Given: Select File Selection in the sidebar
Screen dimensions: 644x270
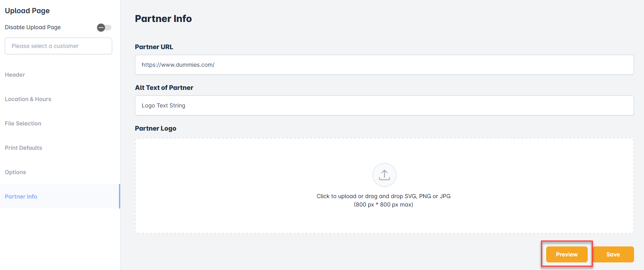Looking at the screenshot, I should (23, 123).
